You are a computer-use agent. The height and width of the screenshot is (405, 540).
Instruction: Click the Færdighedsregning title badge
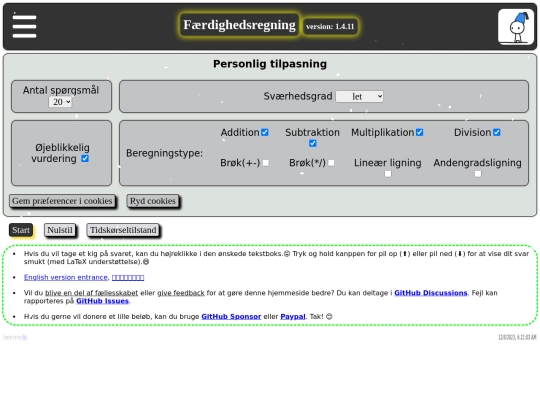[x=239, y=25]
